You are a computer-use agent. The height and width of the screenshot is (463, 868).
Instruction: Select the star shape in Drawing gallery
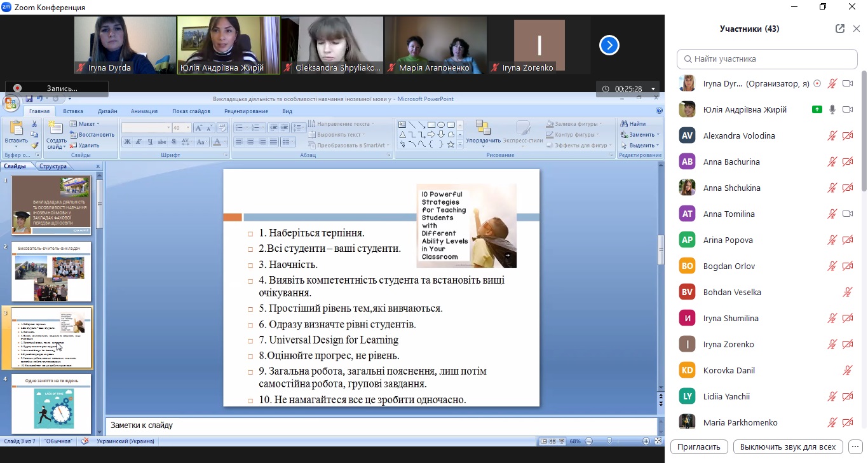[451, 144]
